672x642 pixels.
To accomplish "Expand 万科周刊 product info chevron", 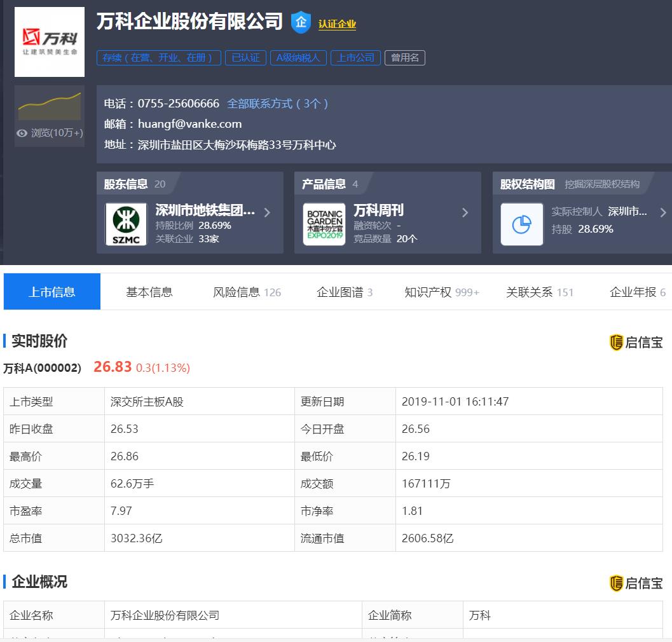I will 465,213.
